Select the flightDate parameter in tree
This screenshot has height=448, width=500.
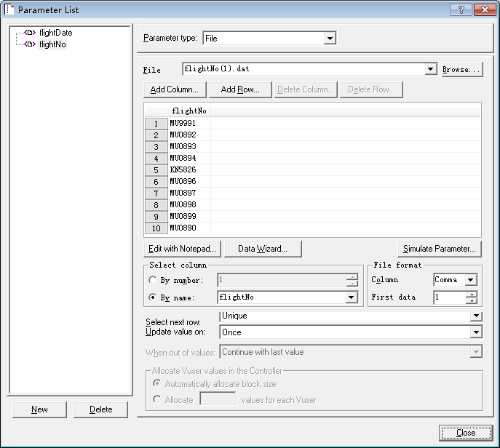point(55,33)
